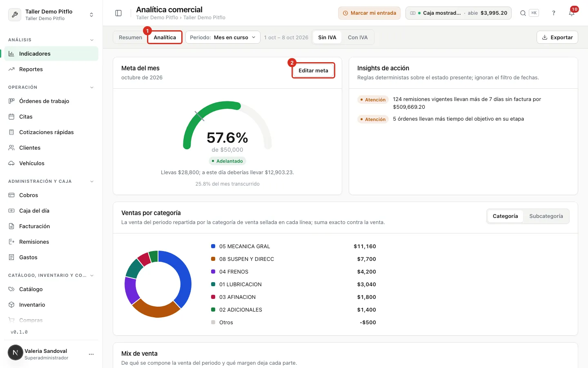Go to Órdenes de trabajo
Screen dimensions: 588x368
pos(51,101)
